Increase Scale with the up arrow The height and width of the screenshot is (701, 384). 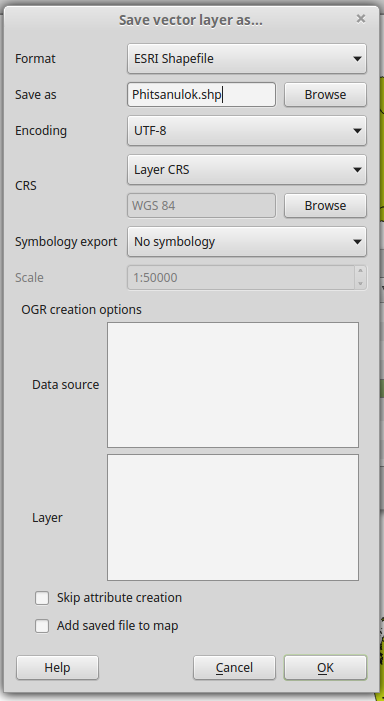[361, 271]
